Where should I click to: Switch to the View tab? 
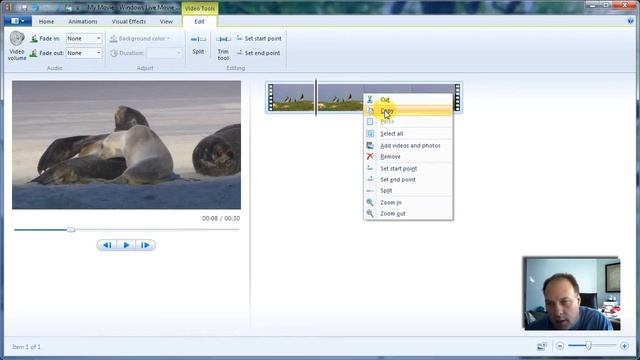[x=166, y=21]
